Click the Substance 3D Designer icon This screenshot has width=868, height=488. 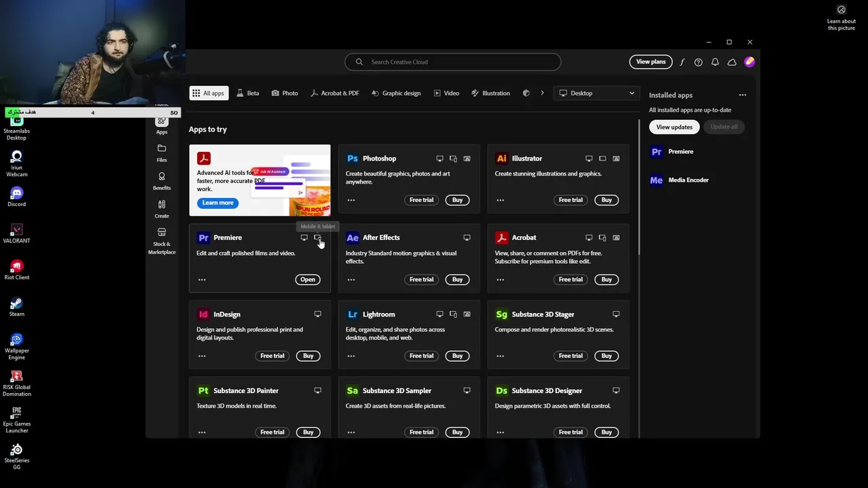pyautogui.click(x=501, y=391)
